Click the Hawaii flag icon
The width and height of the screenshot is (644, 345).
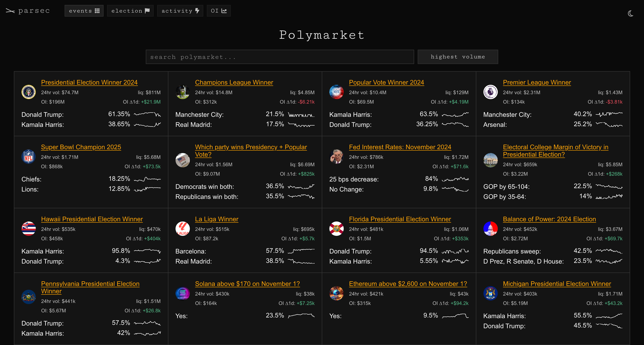tap(28, 228)
